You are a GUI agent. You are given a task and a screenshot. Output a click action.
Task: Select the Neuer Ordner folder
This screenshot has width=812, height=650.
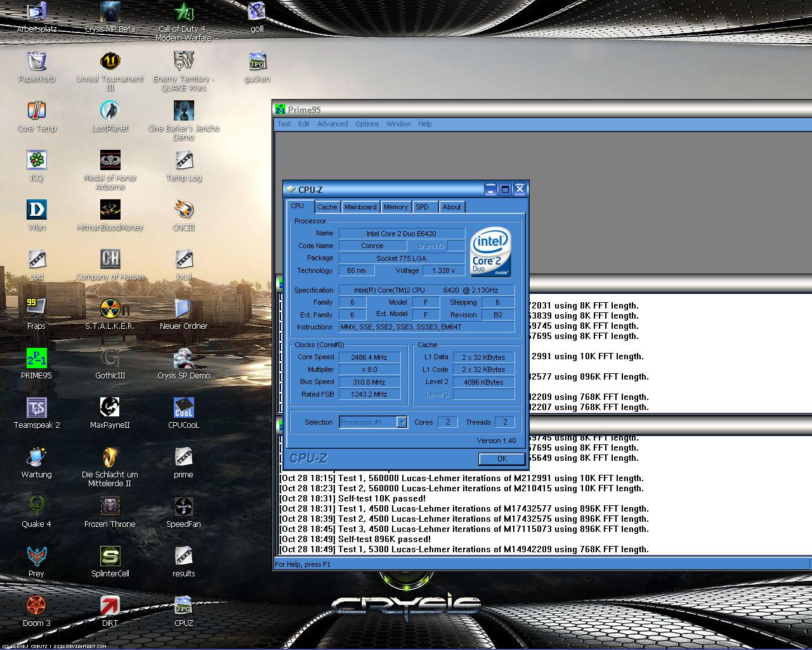point(184,308)
